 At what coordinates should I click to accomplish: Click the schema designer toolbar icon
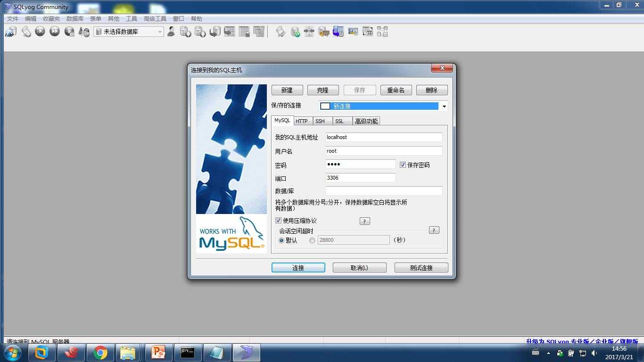[382, 32]
